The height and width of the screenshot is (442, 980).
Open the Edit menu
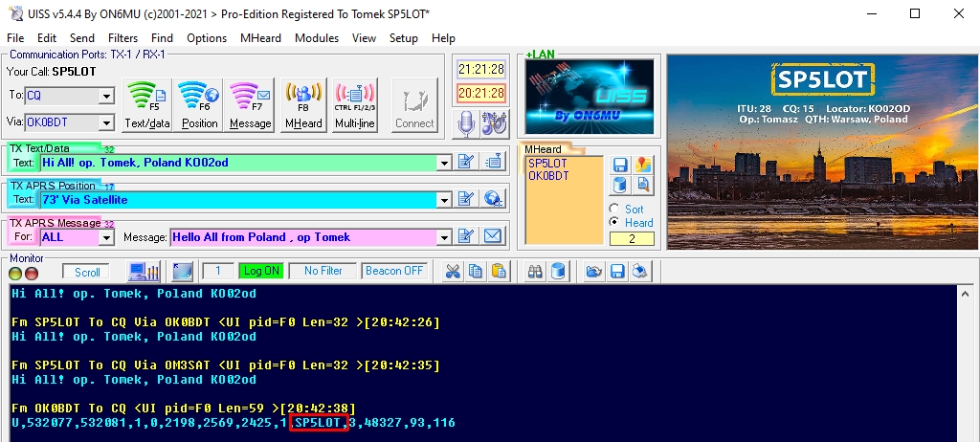47,38
